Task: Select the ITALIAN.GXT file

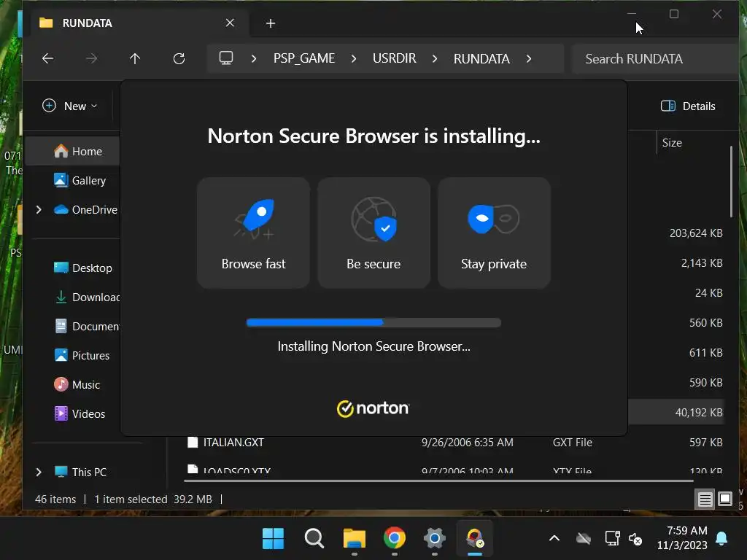Action: 233,443
